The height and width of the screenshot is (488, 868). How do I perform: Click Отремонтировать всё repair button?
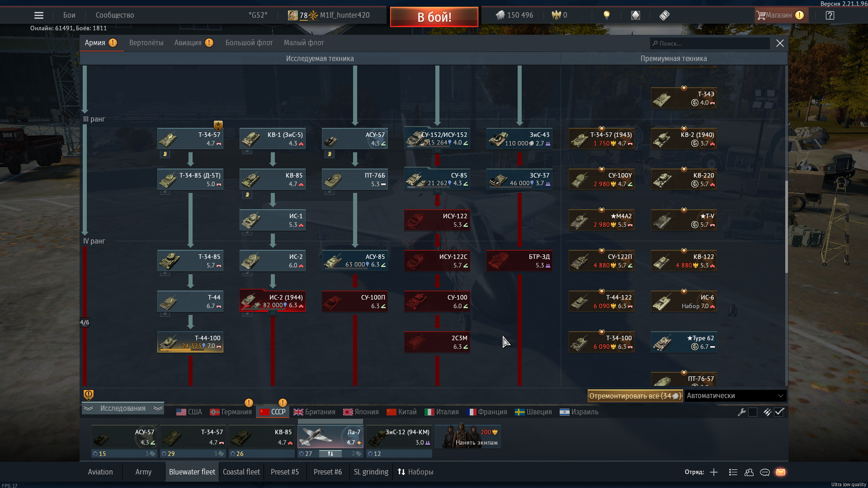(635, 396)
